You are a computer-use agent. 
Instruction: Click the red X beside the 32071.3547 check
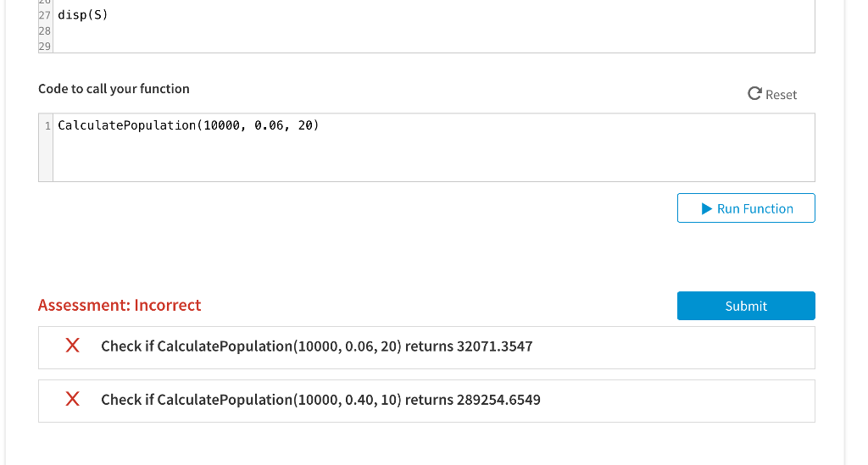tap(73, 346)
